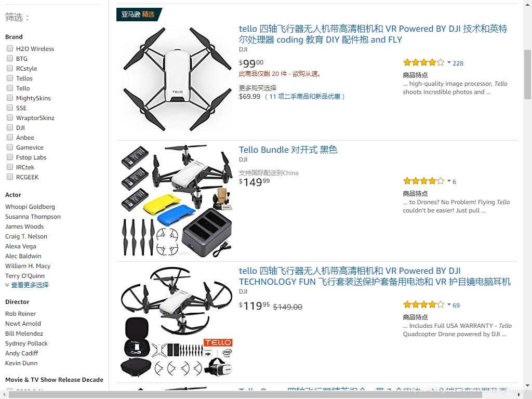Click the Amazon's Choice badge
Viewport: 532px width, 399px height.
[x=139, y=14]
